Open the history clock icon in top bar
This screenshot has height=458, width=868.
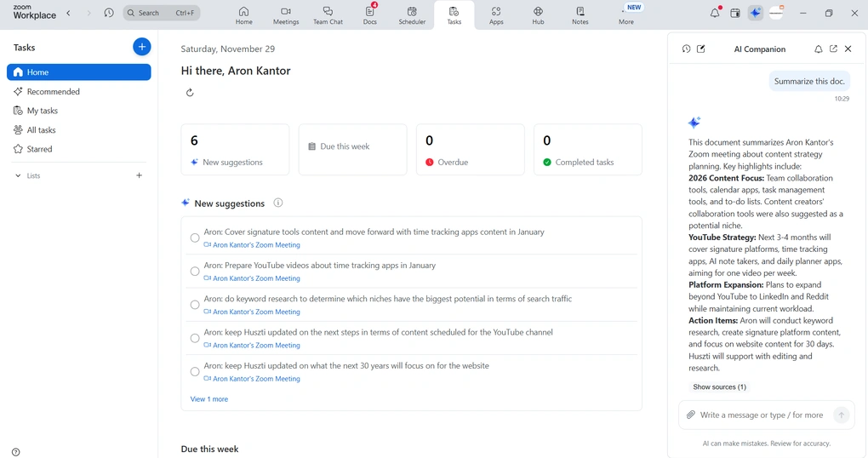(109, 13)
